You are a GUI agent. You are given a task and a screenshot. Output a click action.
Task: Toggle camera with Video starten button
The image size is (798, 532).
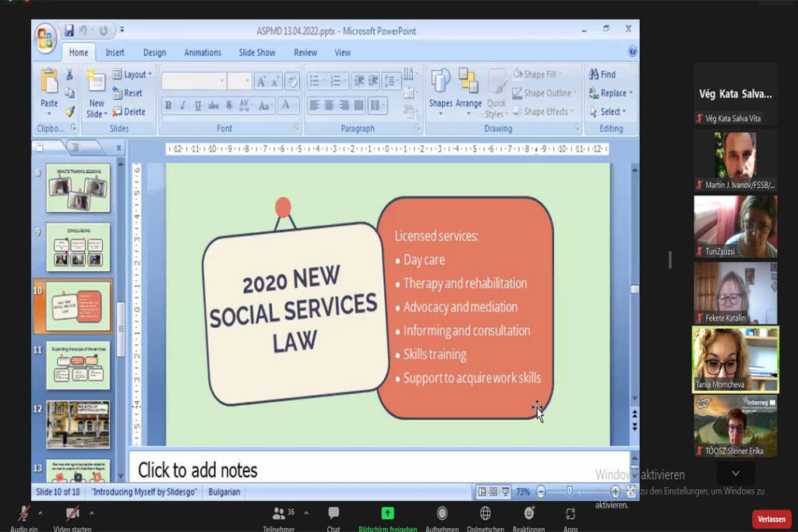tap(72, 513)
